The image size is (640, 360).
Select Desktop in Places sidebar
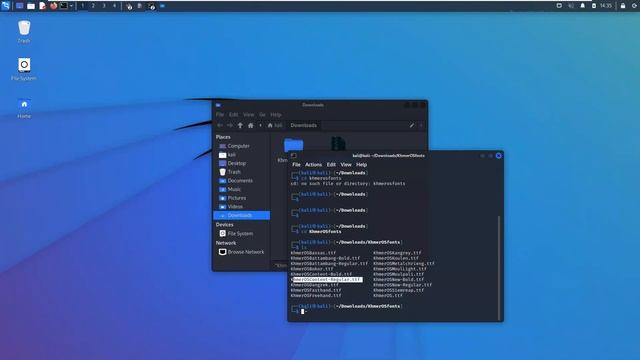[x=242, y=163]
